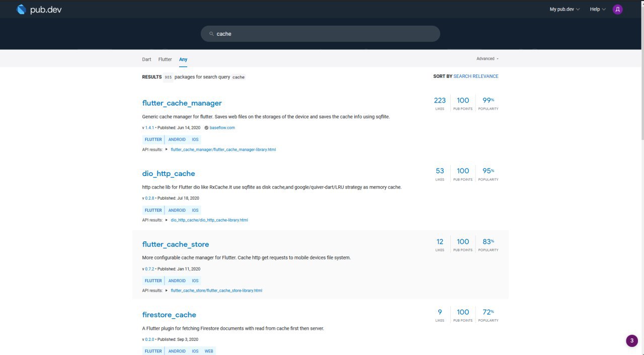The width and height of the screenshot is (644, 355).
Task: Click the search magnifier icon
Action: (x=212, y=34)
